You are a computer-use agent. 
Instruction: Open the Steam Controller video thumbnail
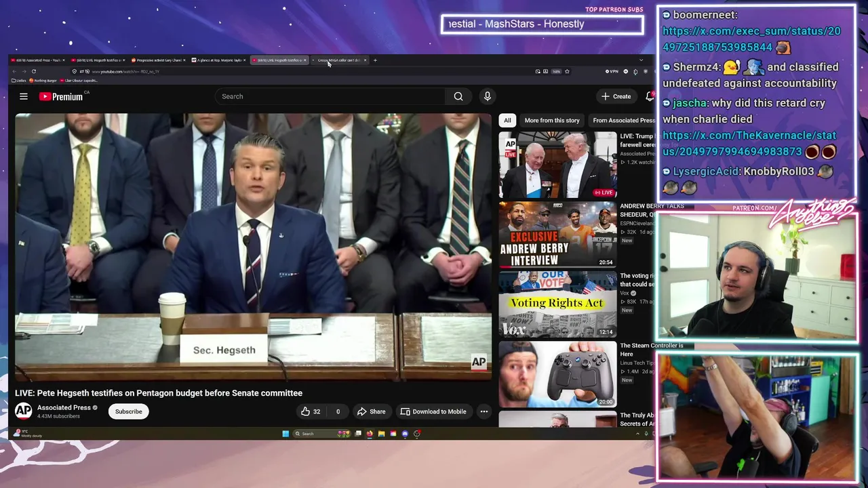[557, 374]
